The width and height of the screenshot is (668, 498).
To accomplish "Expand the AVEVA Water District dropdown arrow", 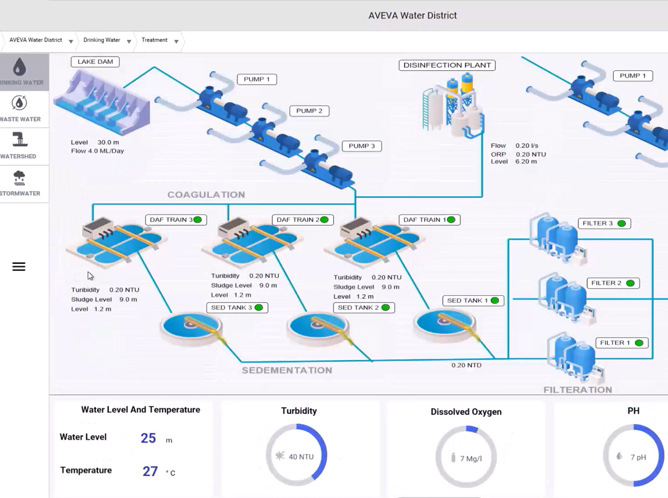I will tap(71, 42).
